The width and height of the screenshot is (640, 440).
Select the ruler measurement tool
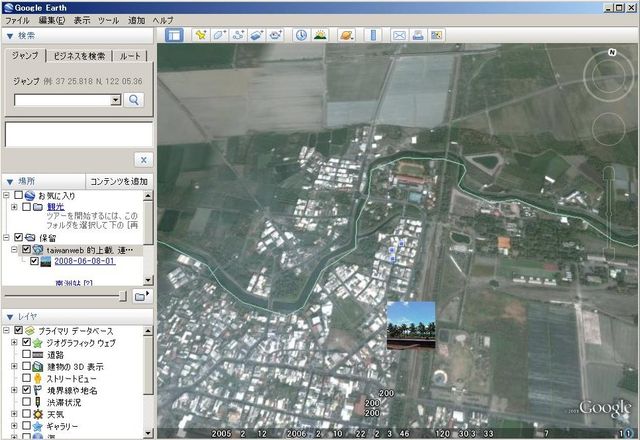point(374,35)
